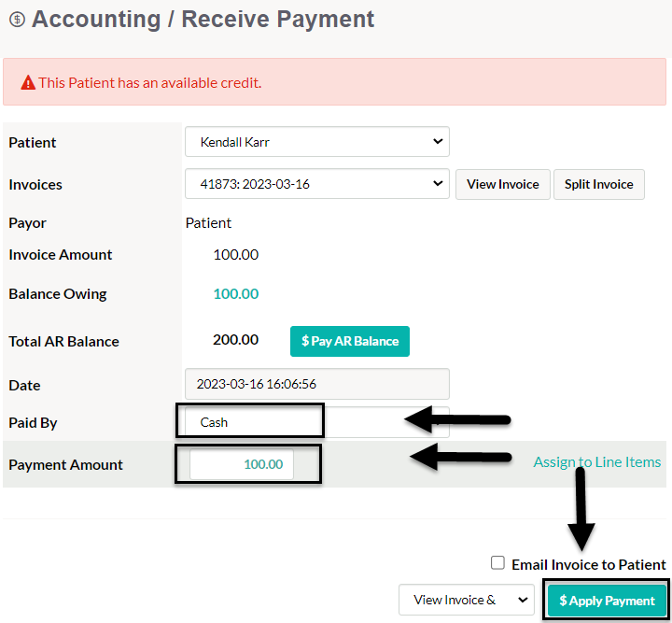Click the dollar icon beside Accounting heading
Screen dimensions: 672x623
[x=17, y=20]
